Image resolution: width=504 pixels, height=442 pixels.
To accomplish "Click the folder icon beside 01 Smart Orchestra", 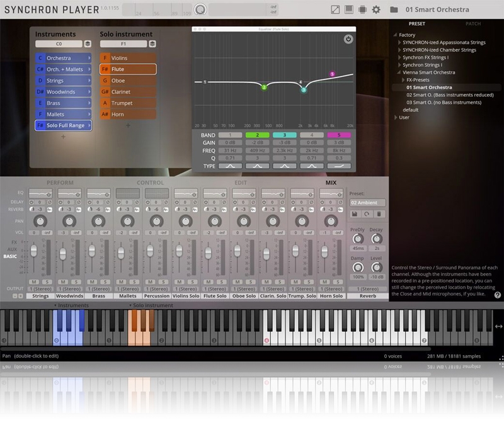I will click(x=394, y=9).
